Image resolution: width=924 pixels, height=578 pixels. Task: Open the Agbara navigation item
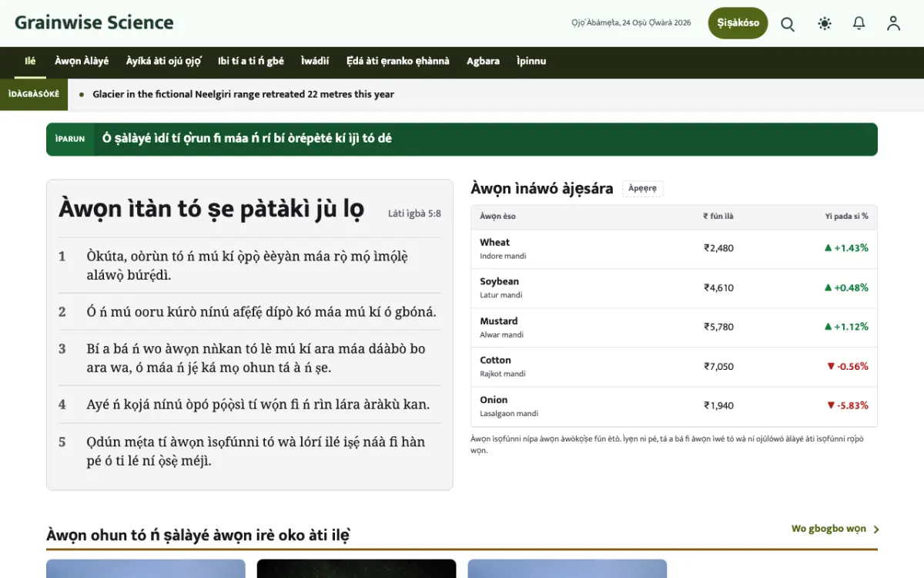click(x=483, y=62)
